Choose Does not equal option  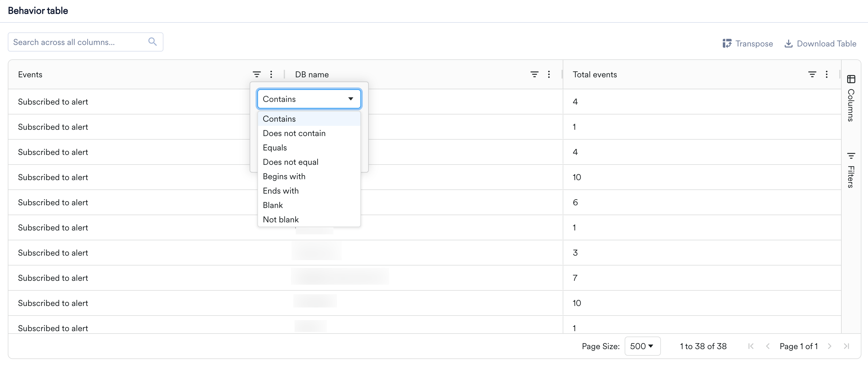pyautogui.click(x=309, y=162)
